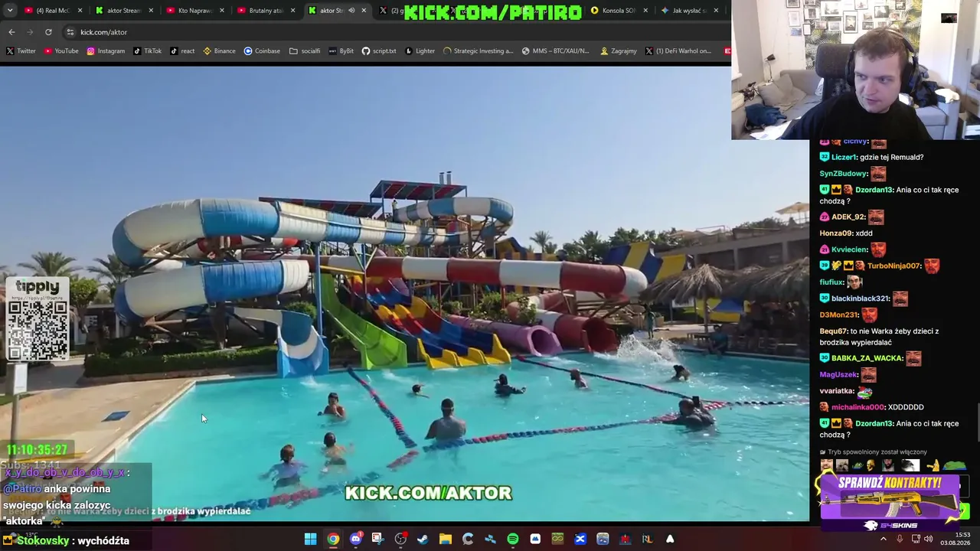Click username BABKA_ZA_WACKA in chat
This screenshot has width=980, height=551.
867,358
